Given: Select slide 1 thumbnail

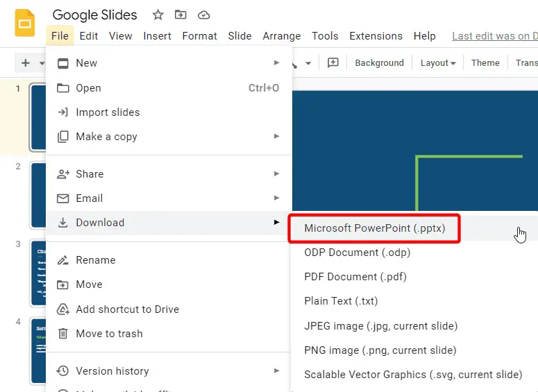Looking at the screenshot, I should click(37, 117).
